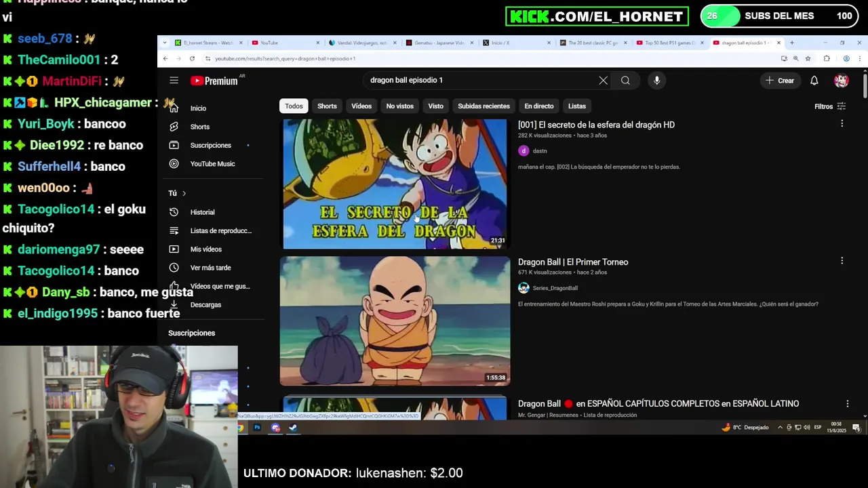The image size is (868, 488).
Task: Click in the YouTube search input field
Action: click(x=481, y=81)
